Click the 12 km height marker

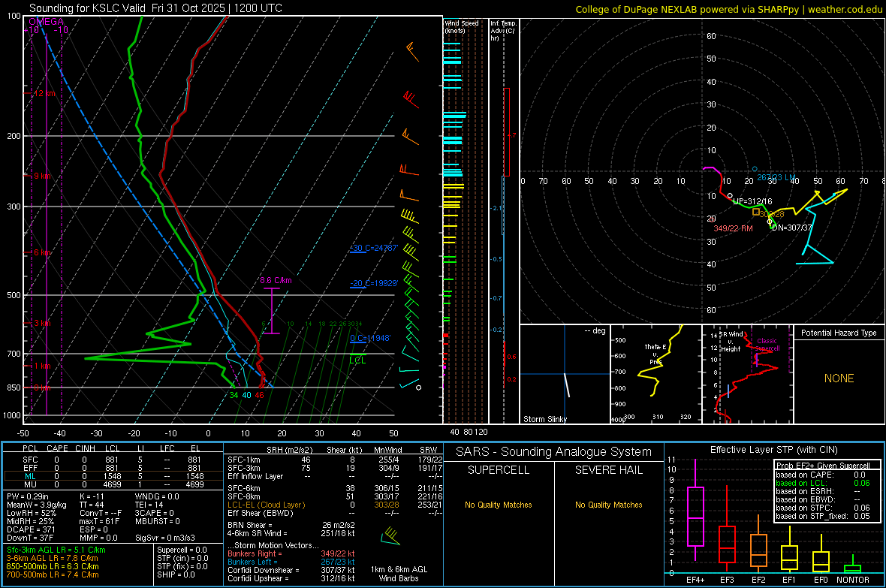point(44,93)
